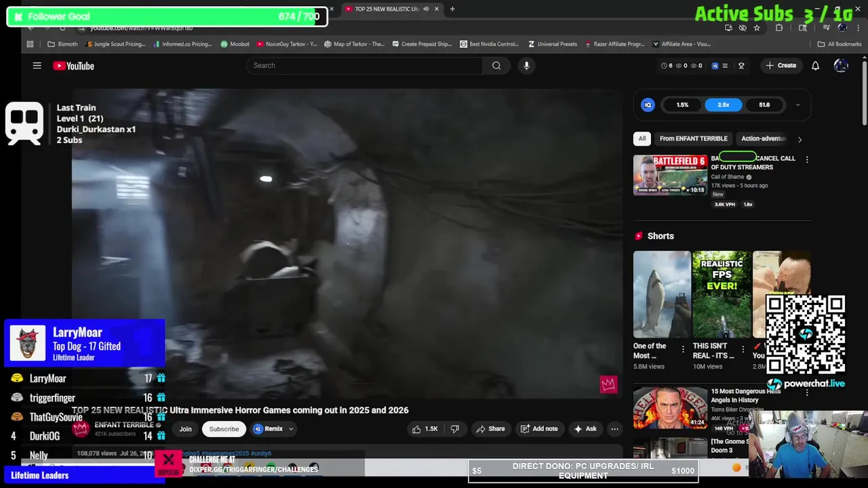This screenshot has height=488, width=868.
Task: Click the page vertical scrollbar
Action: tap(865, 91)
